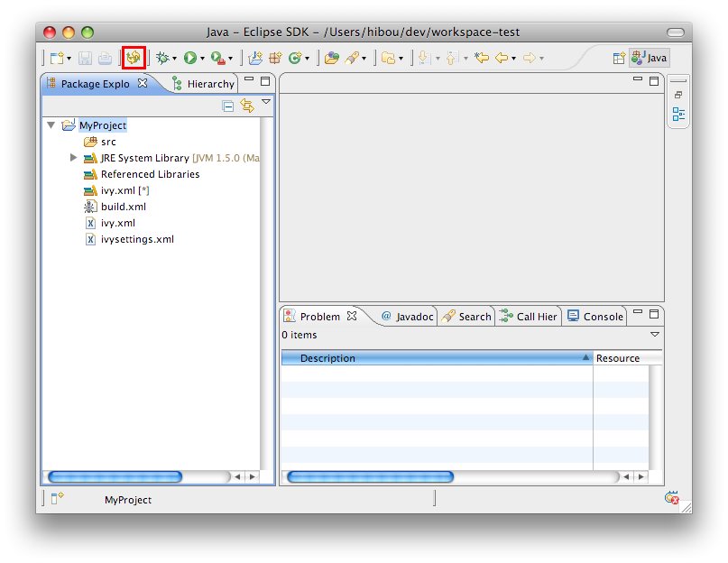Close the Package Explorer tab
This screenshot has height=563, width=728.
[142, 84]
